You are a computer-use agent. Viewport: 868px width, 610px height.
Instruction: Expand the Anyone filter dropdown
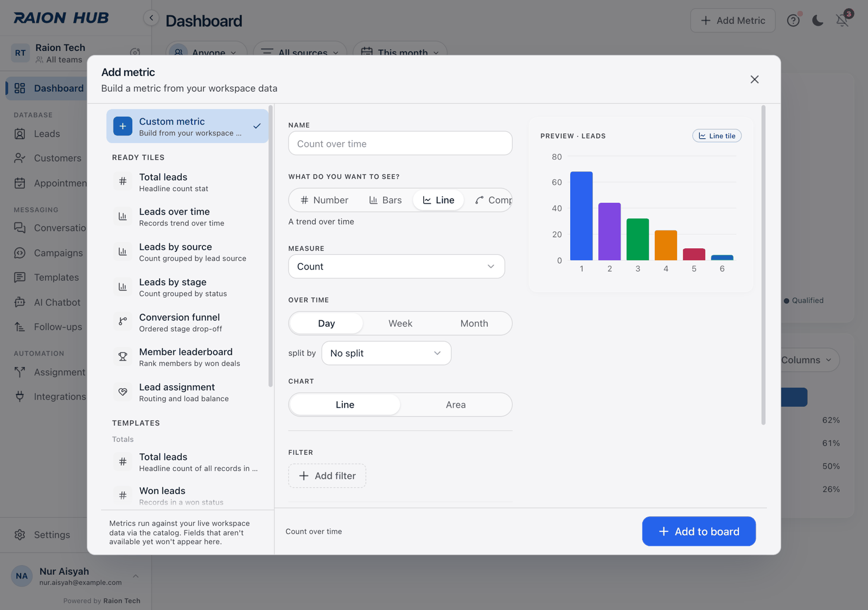coord(207,52)
